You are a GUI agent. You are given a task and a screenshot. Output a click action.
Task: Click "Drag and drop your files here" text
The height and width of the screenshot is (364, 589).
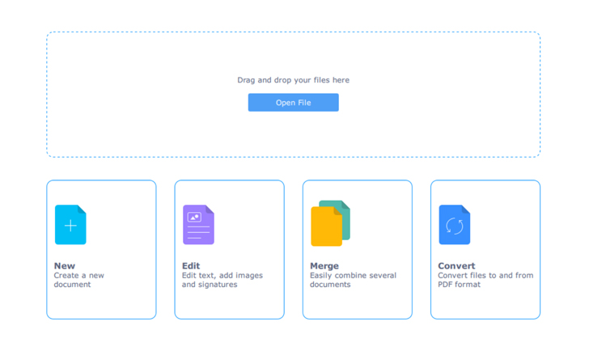[293, 80]
